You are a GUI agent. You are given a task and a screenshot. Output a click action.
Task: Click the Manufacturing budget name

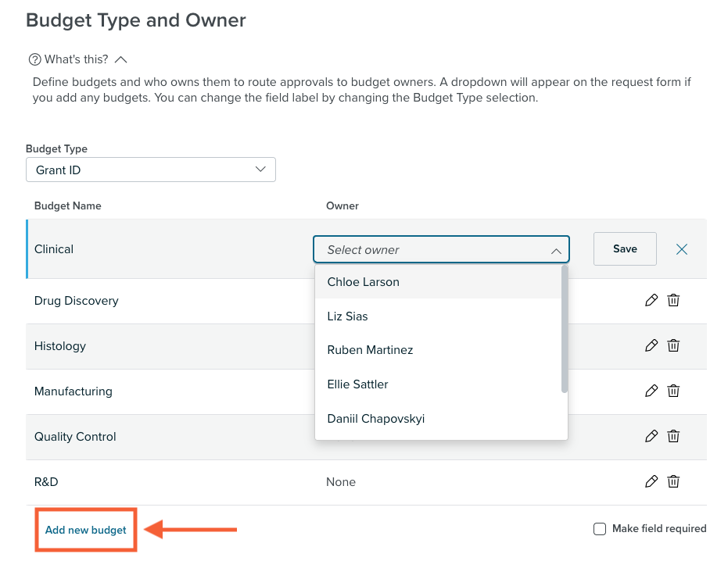[x=73, y=391]
